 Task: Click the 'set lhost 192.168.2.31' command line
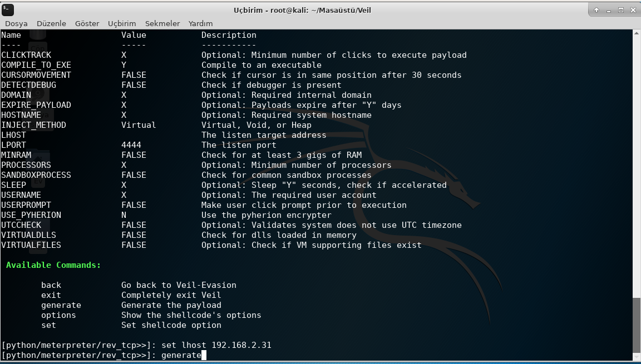[x=216, y=345]
